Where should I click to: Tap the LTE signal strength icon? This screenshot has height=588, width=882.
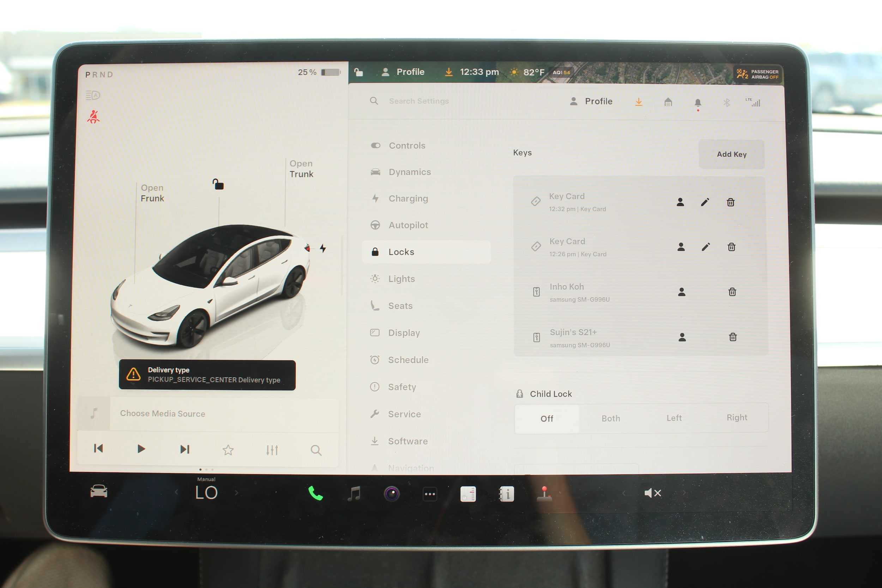click(x=753, y=102)
